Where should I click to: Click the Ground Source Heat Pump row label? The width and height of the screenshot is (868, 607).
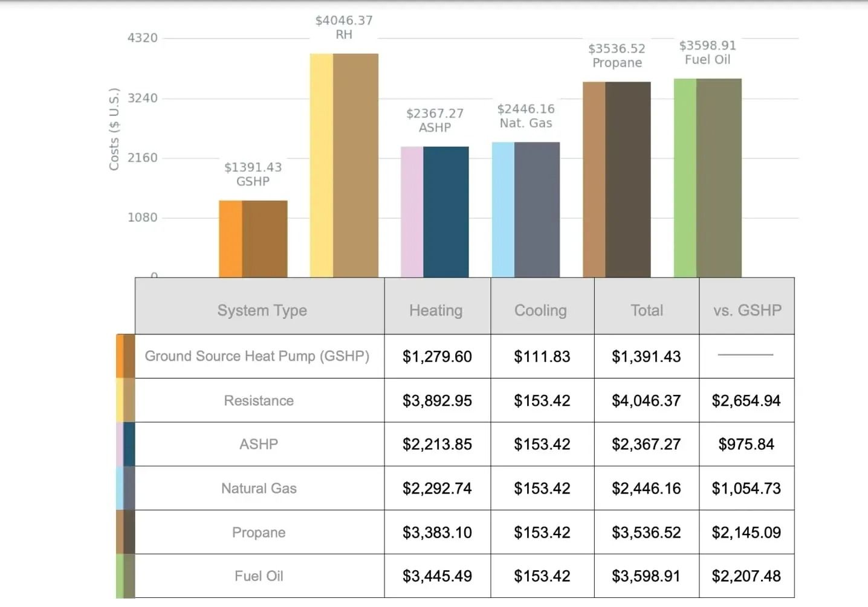(x=258, y=356)
